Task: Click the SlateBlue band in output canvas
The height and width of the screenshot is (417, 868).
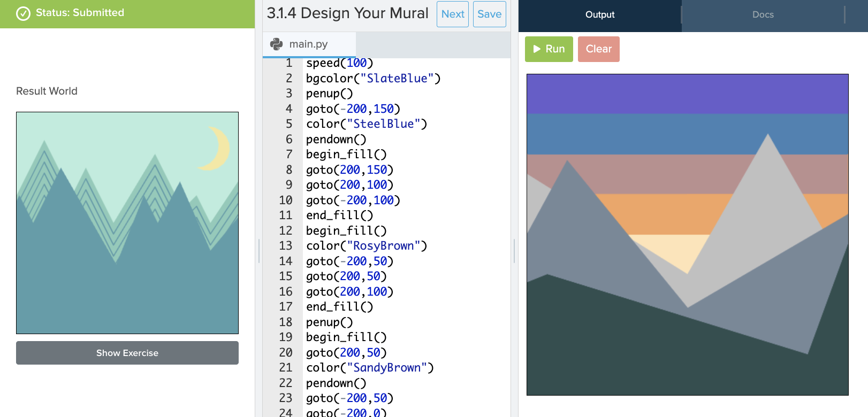Action: click(687, 94)
